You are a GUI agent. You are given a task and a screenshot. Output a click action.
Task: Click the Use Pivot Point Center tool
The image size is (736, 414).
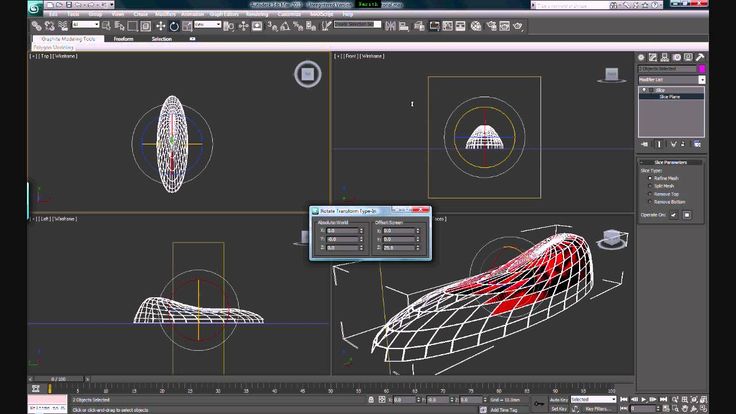point(229,26)
